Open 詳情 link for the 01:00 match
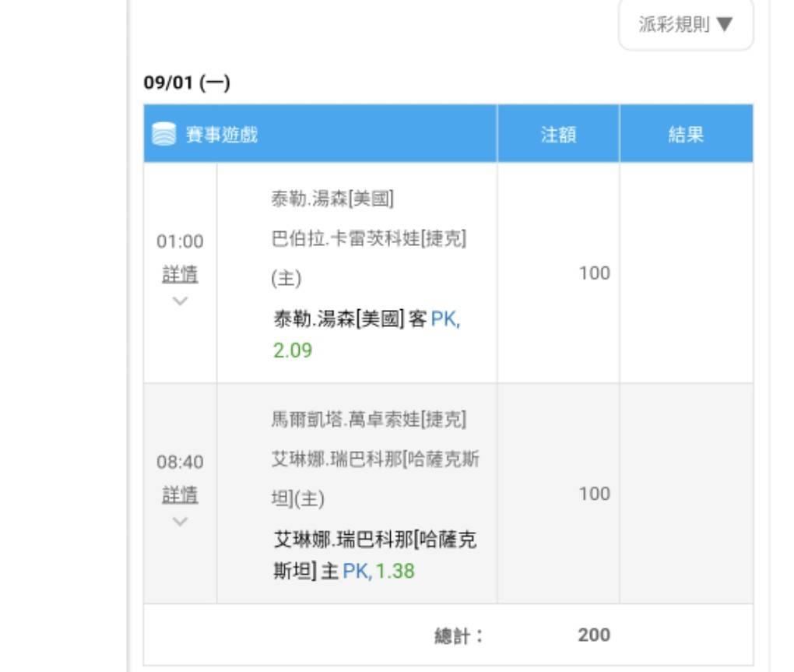 180,274
